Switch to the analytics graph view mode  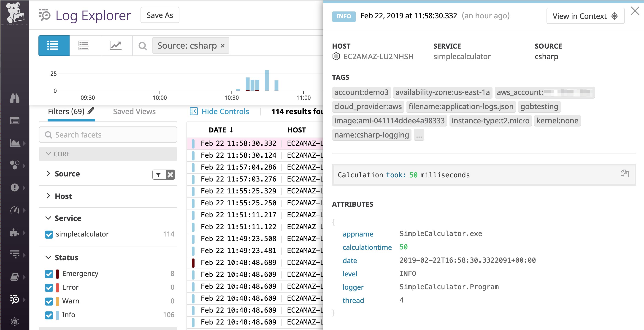[x=116, y=45]
